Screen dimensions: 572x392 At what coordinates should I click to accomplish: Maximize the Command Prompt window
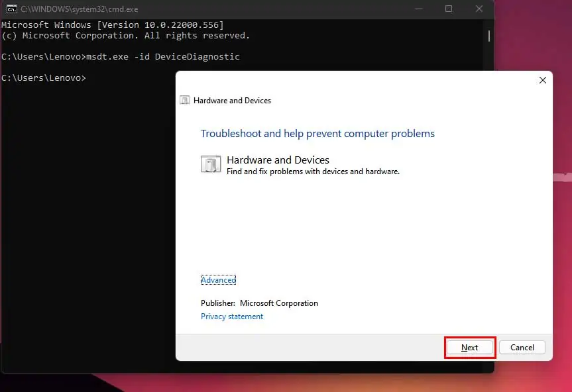[449, 9]
